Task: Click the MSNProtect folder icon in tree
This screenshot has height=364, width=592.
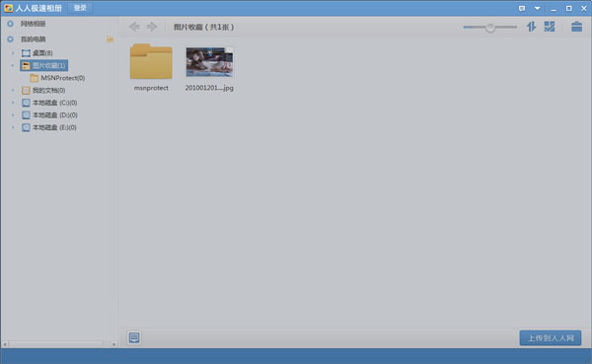Action: click(34, 78)
